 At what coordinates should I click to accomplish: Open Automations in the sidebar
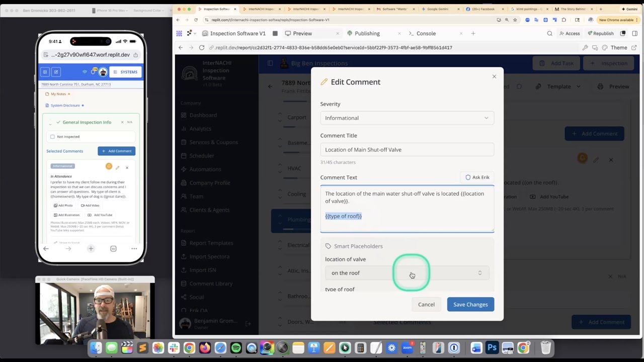[x=205, y=169]
